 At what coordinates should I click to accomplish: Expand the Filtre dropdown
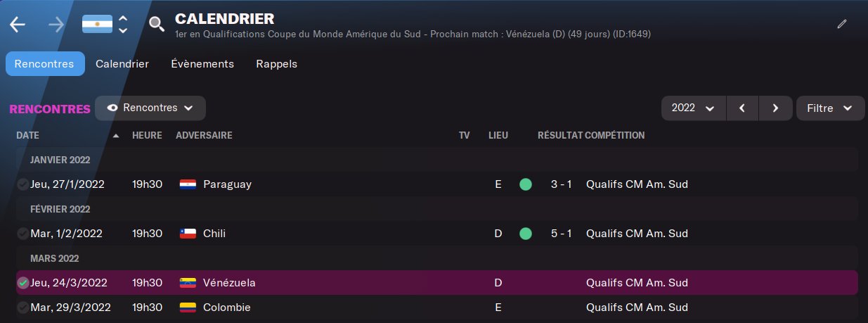point(830,108)
